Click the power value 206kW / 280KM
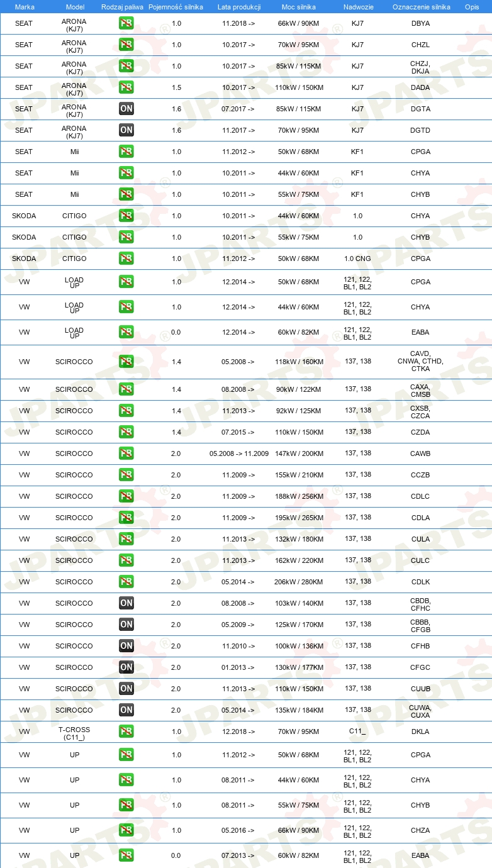 299,582
